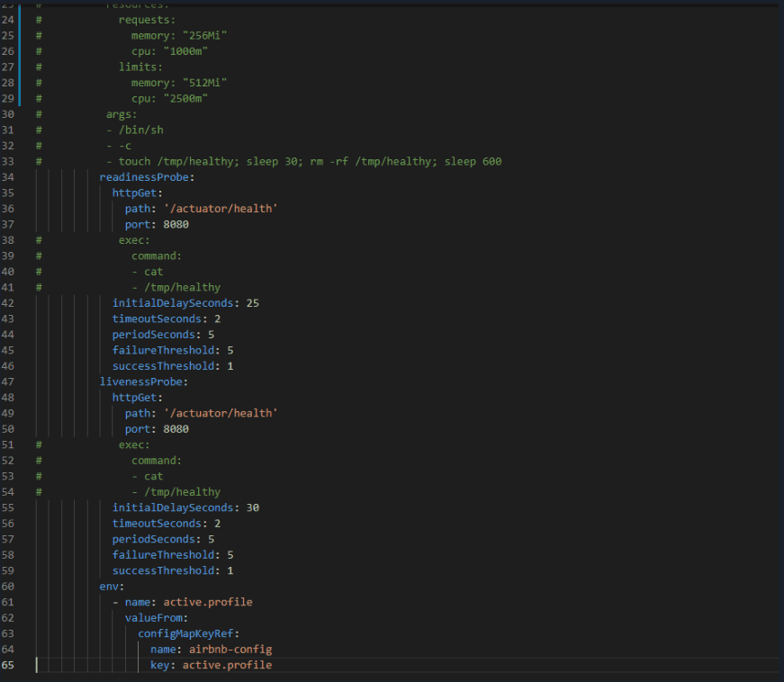Click commented /tmp/healthy on line 54
Viewport: 784px width, 682px height.
[182, 491]
